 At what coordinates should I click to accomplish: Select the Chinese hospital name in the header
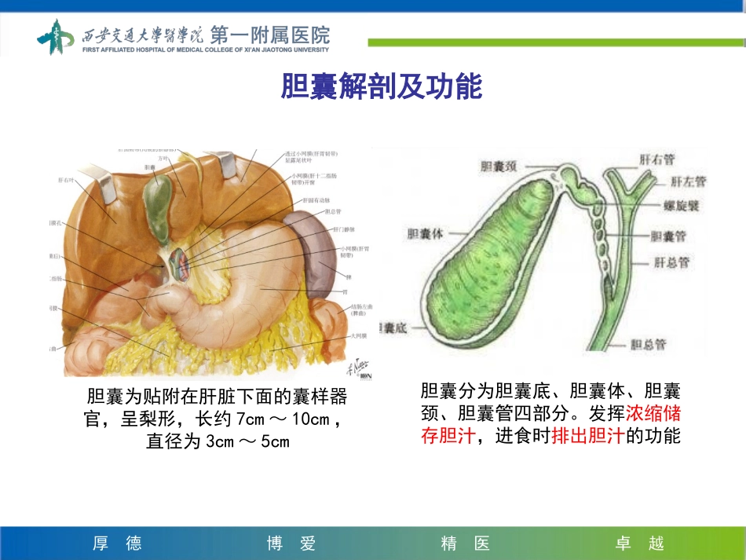206,35
